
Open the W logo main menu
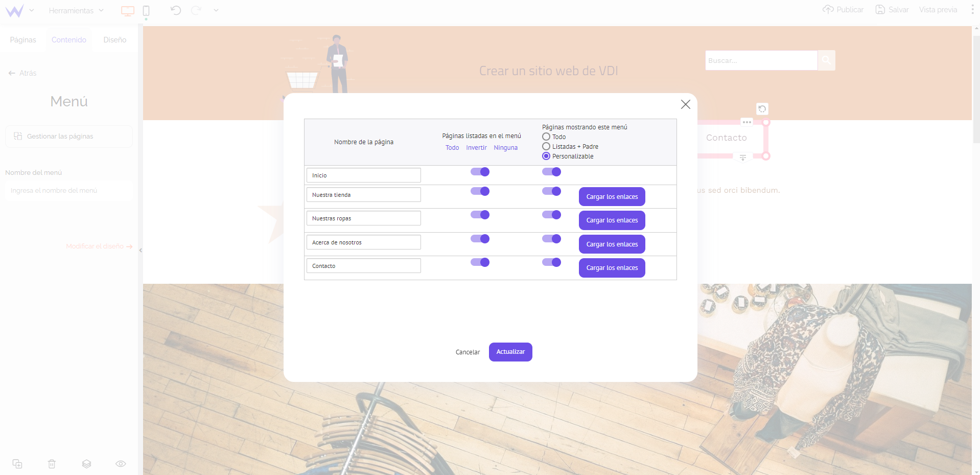(14, 10)
